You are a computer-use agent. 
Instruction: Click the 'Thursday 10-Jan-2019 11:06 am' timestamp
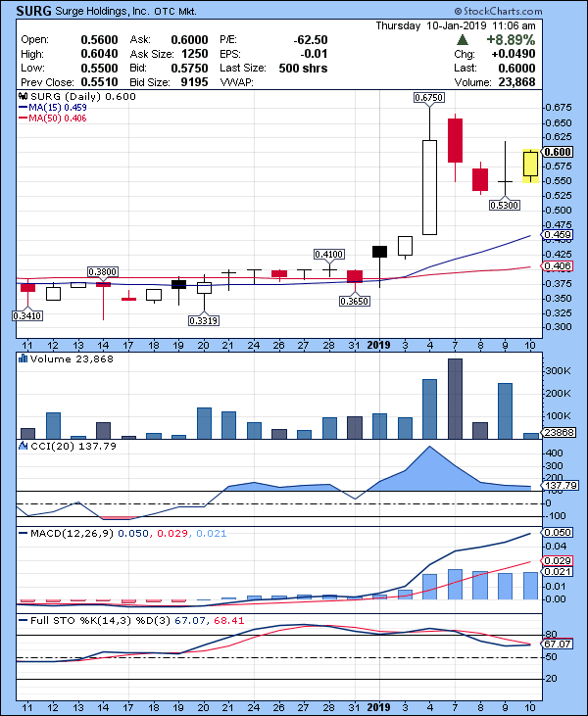[x=456, y=25]
